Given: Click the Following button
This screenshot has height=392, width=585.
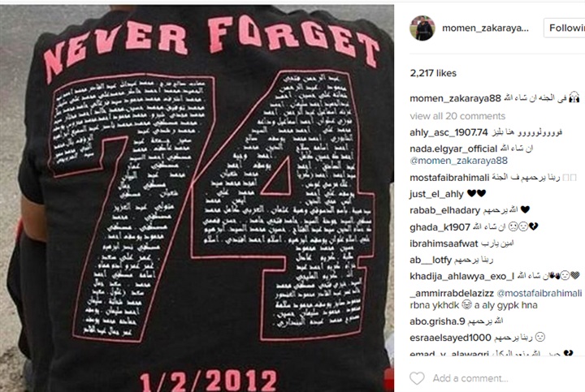Looking at the screenshot, I should tap(565, 28).
